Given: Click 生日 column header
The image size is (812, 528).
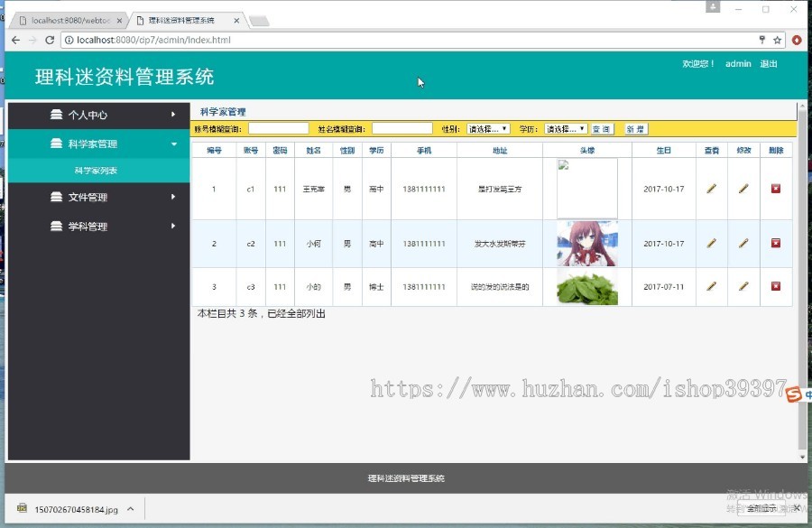Looking at the screenshot, I should (664, 150).
